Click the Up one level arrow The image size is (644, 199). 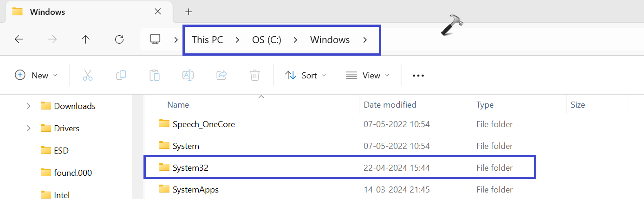(x=85, y=39)
